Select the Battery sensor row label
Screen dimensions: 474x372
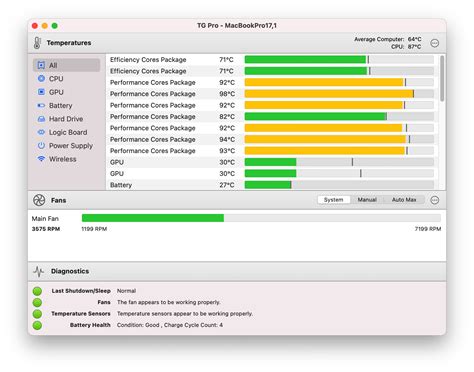pyautogui.click(x=121, y=185)
